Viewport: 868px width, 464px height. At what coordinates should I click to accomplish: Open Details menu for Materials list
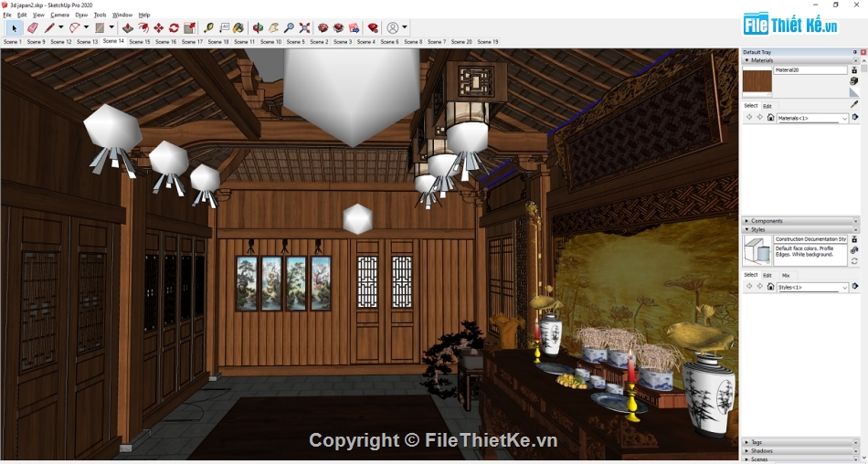tap(855, 118)
